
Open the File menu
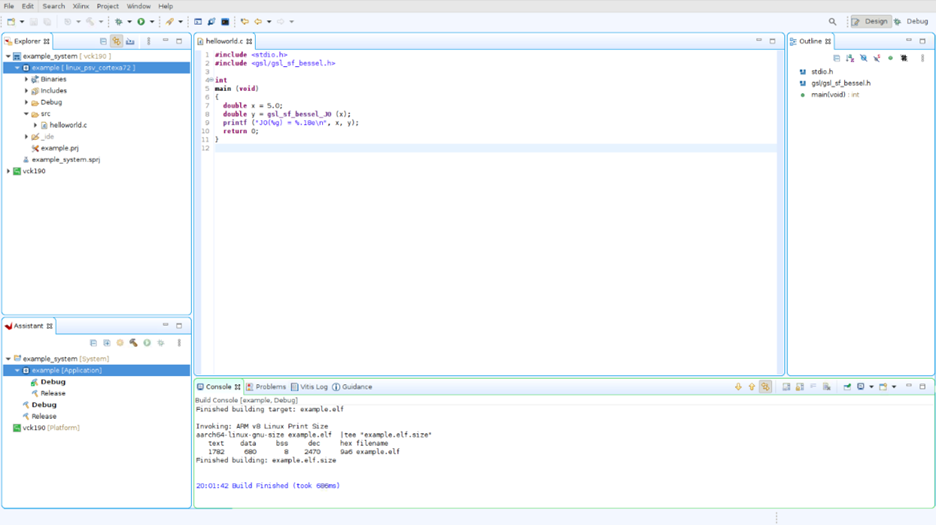pyautogui.click(x=9, y=6)
